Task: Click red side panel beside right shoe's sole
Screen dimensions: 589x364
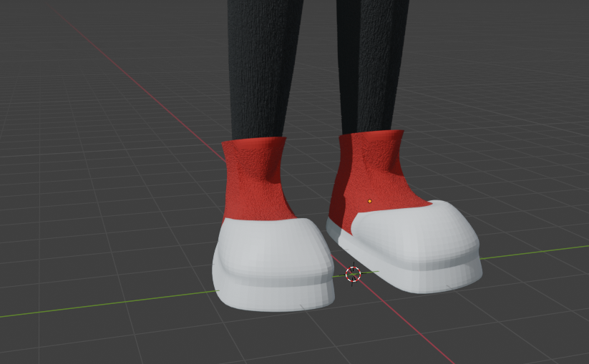Action: point(339,215)
